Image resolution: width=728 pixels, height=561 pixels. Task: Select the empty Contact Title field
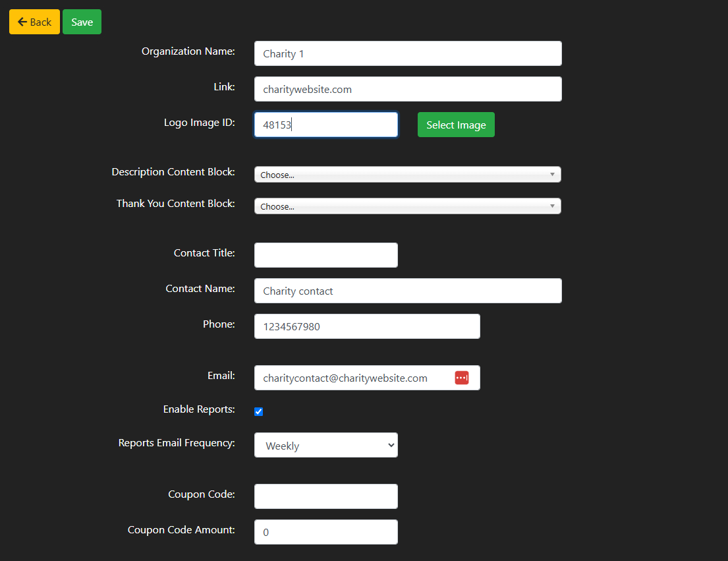pos(325,255)
